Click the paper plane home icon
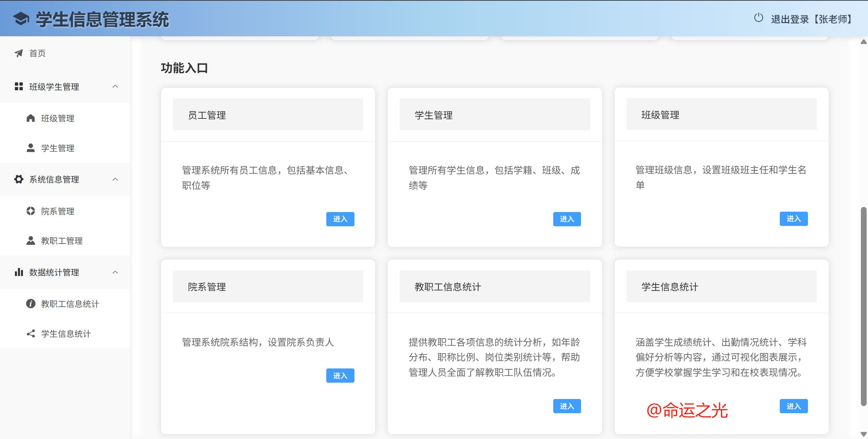The width and height of the screenshot is (868, 439). (x=19, y=53)
